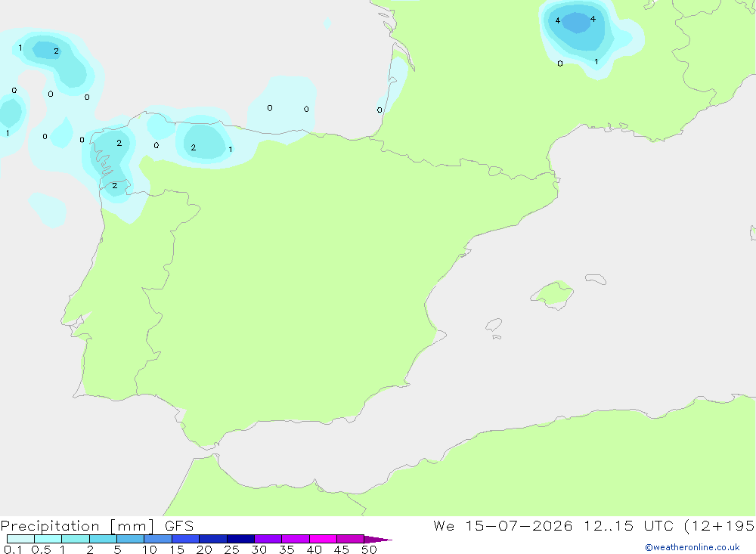The height and width of the screenshot is (554, 756).
Task: Click the legend scale label '15'
Action: coord(177,549)
